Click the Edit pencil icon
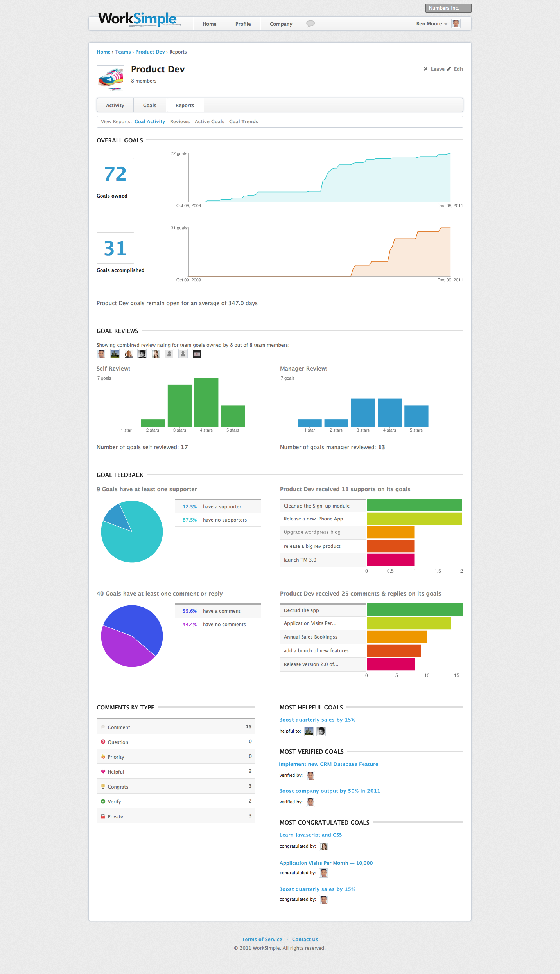This screenshot has width=560, height=974. [449, 69]
